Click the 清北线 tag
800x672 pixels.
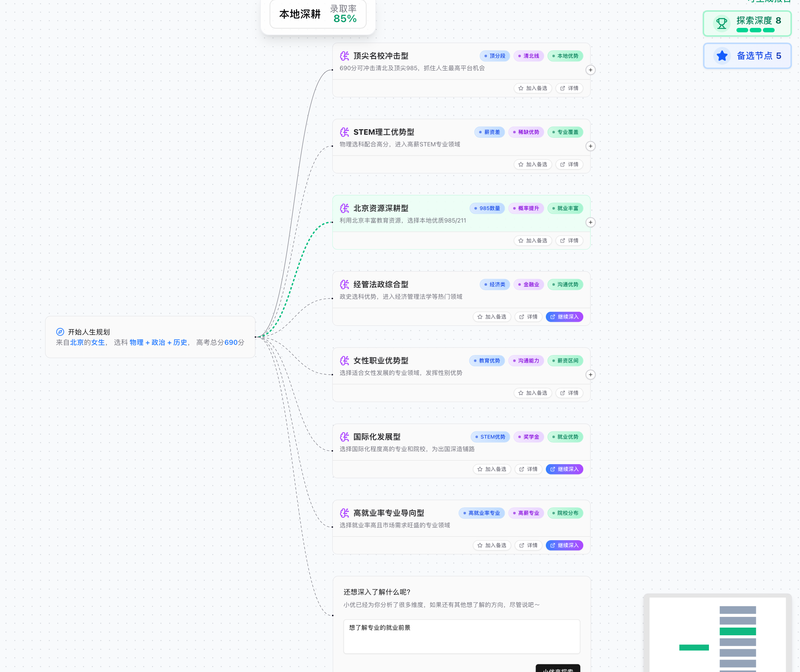(529, 56)
